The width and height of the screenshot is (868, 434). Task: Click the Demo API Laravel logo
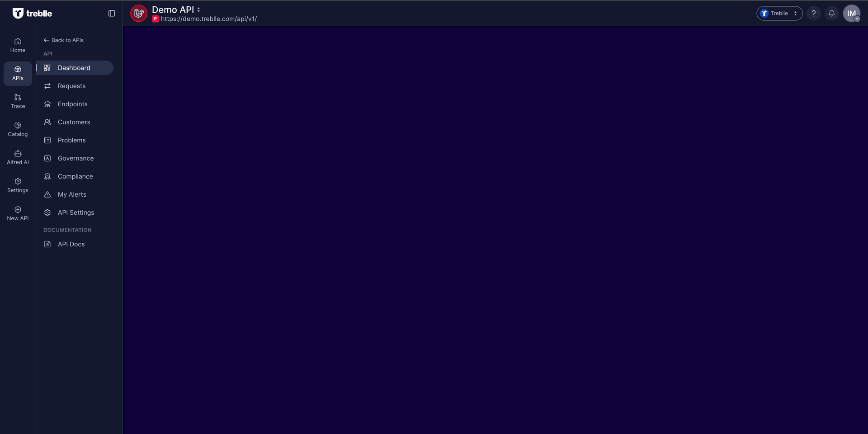click(139, 14)
